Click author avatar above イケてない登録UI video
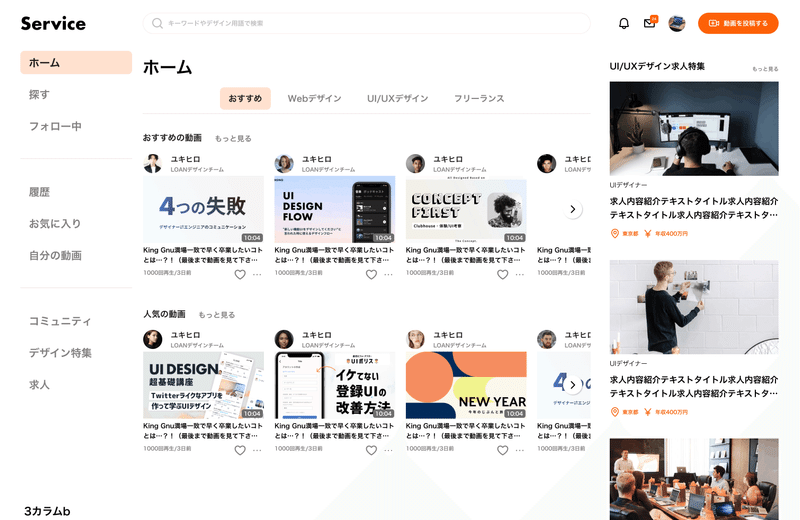Viewport: 800px width, 520px height. [x=284, y=339]
